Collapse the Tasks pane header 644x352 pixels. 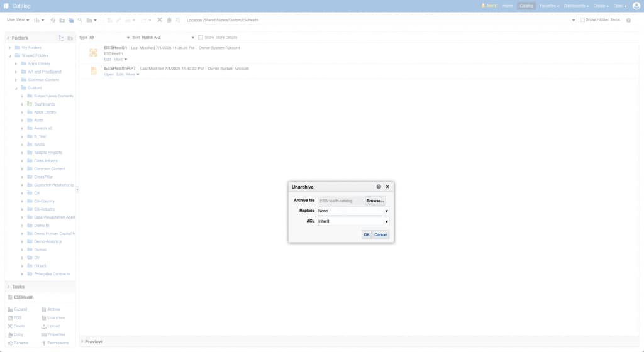8,287
